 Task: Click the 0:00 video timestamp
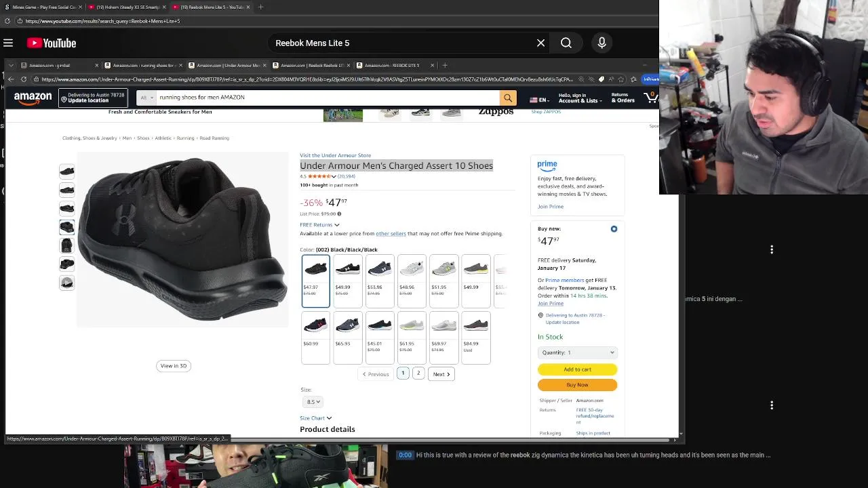[405, 455]
